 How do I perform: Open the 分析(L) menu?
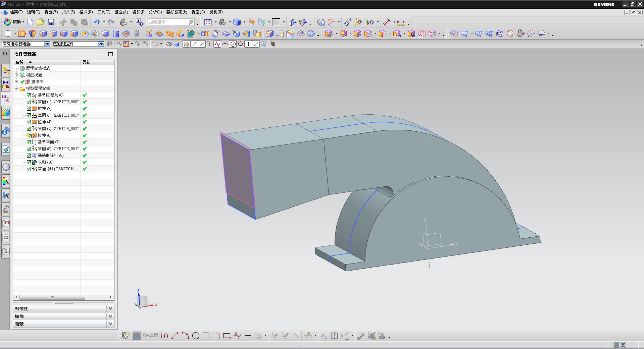pyautogui.click(x=155, y=12)
